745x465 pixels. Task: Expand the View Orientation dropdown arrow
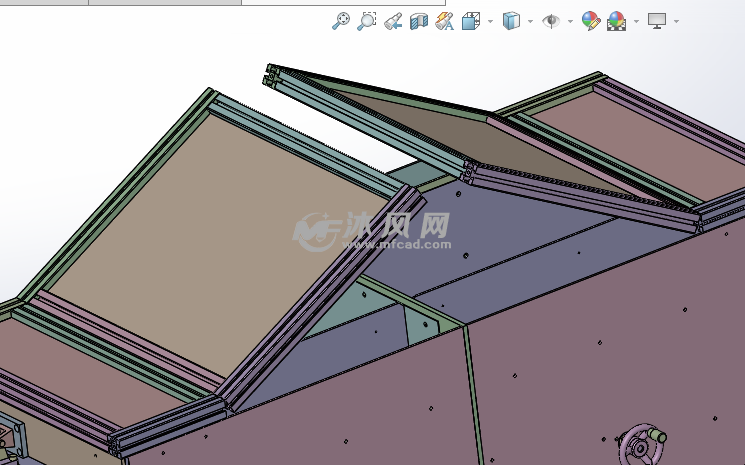[x=490, y=21]
